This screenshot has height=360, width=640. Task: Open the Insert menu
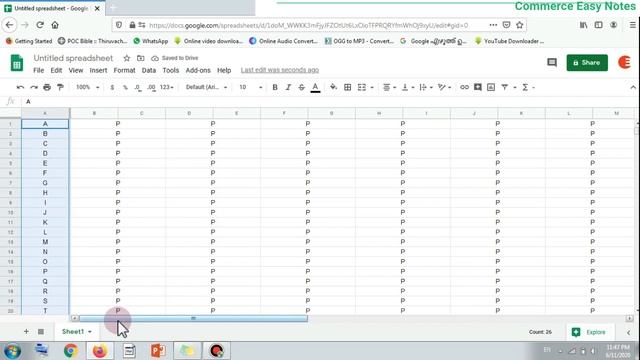pos(98,70)
